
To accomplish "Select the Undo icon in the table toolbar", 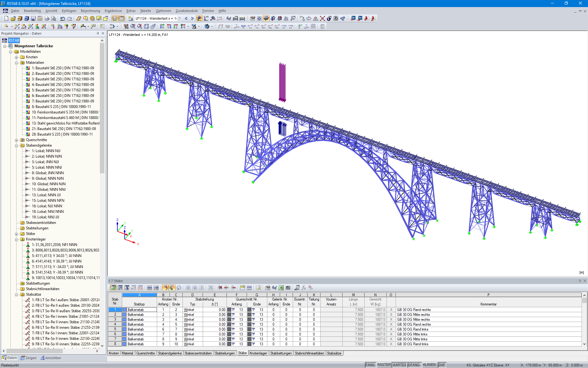I will pyautogui.click(x=165, y=288).
